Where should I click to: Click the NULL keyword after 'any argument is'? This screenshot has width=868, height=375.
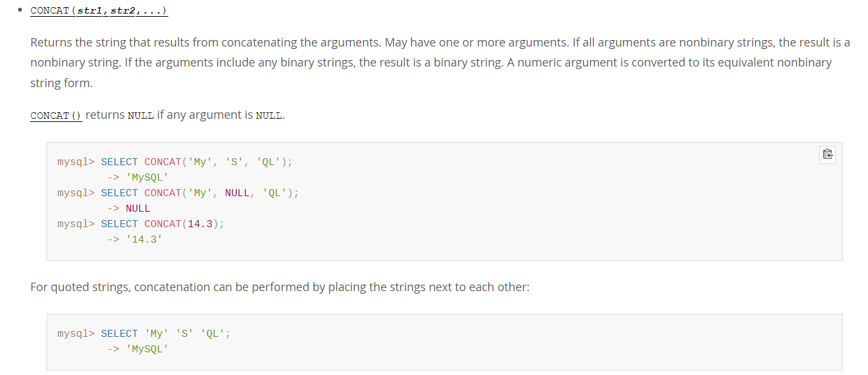point(269,116)
